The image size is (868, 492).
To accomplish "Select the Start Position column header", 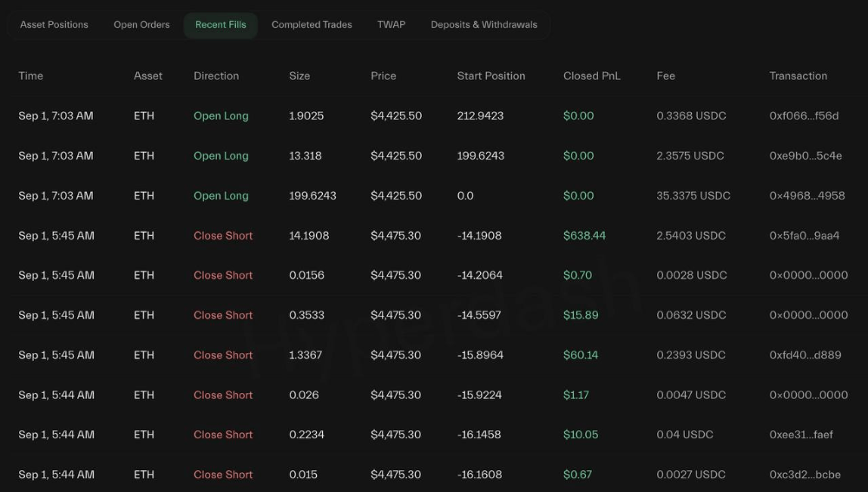I will [490, 75].
